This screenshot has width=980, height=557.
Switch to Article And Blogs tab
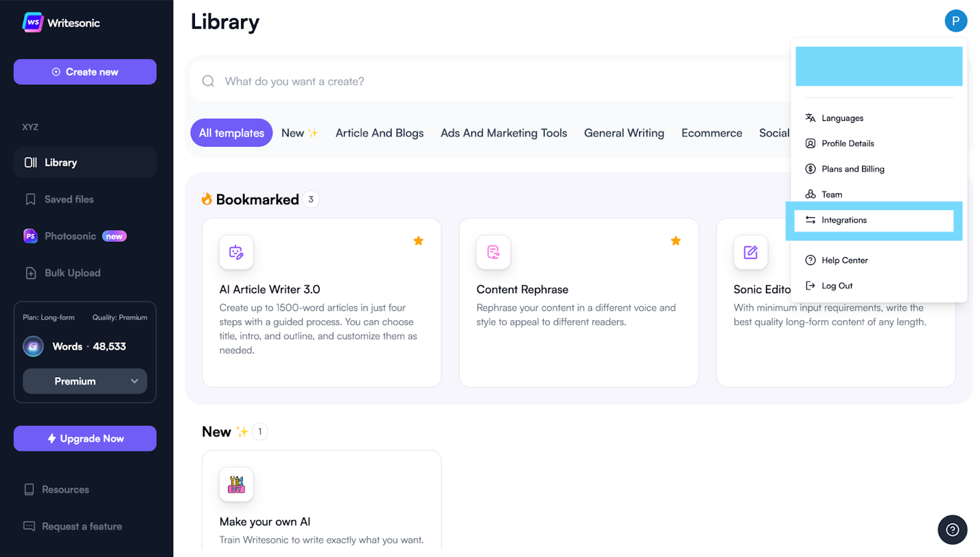(379, 133)
